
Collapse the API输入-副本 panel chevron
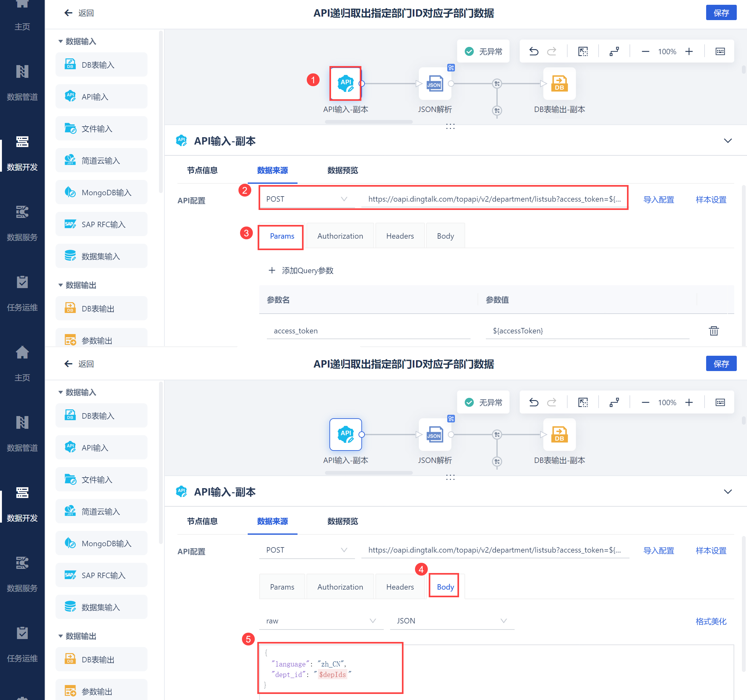(728, 141)
